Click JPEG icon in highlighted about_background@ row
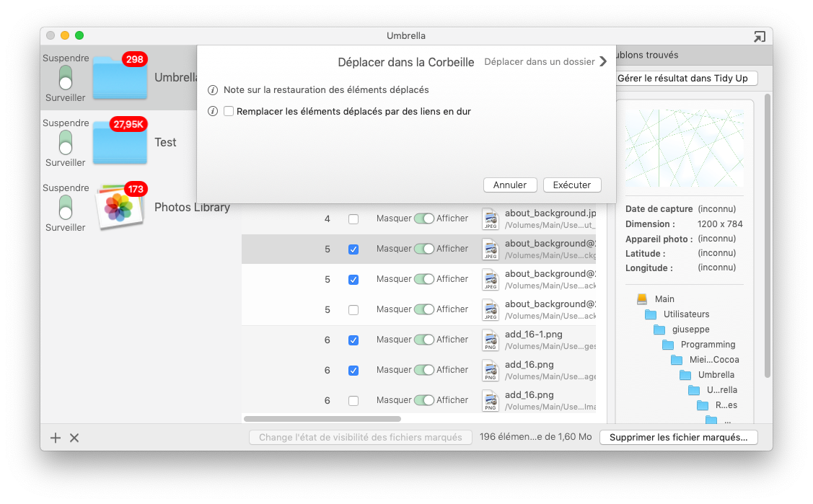 pyautogui.click(x=491, y=249)
